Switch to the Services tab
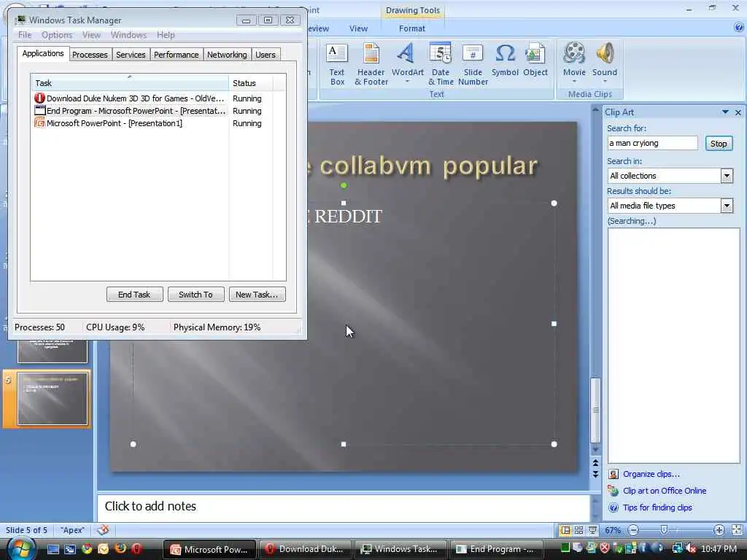This screenshot has height=560, width=747. click(x=131, y=55)
